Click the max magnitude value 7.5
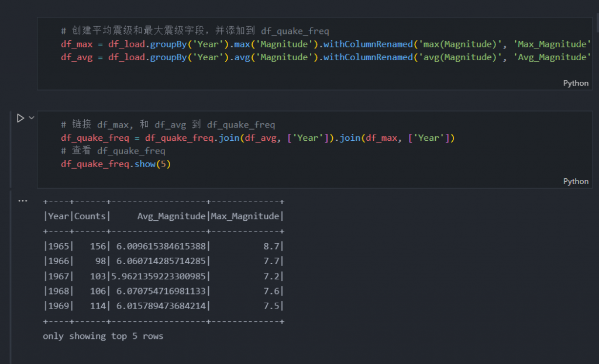Screen dimensions: 599x364 271,306
